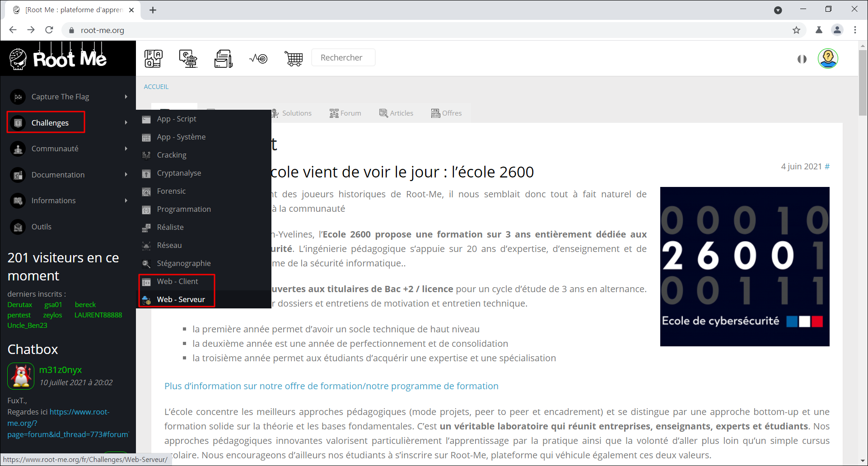Expand the Communauté submenu arrow
This screenshot has height=466, width=868.
coord(126,149)
